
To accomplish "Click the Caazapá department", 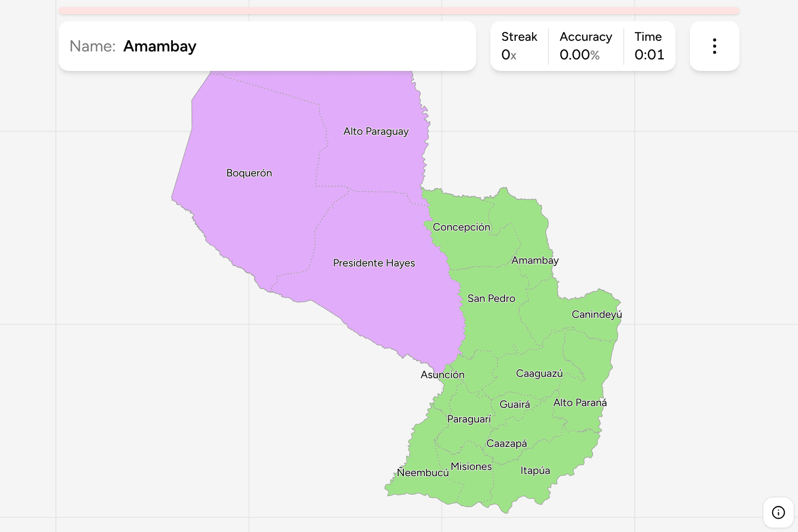I will [507, 443].
